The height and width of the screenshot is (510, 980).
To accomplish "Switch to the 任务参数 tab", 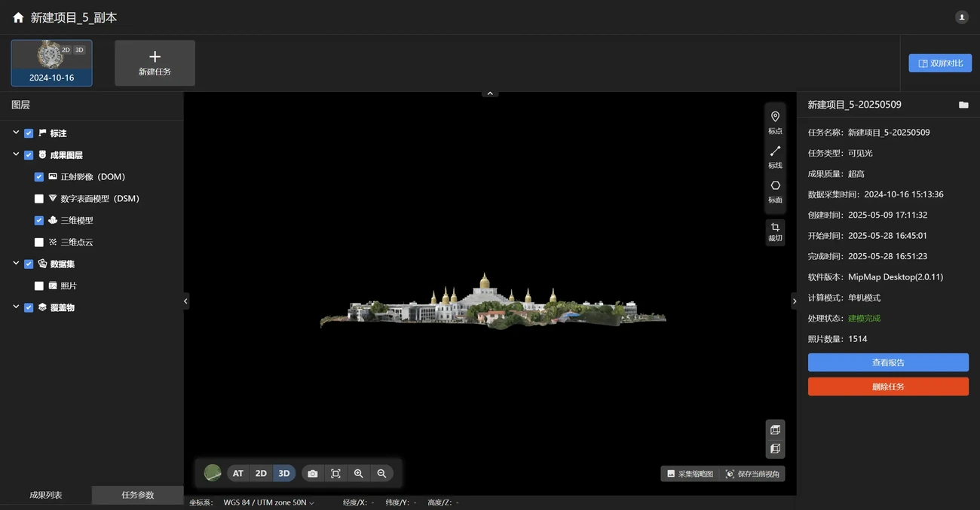I will (137, 495).
